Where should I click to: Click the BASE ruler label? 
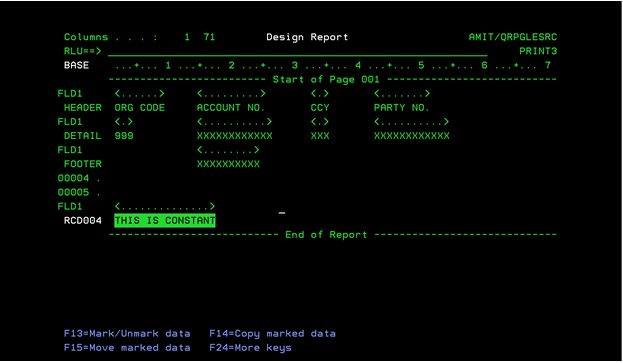76,65
